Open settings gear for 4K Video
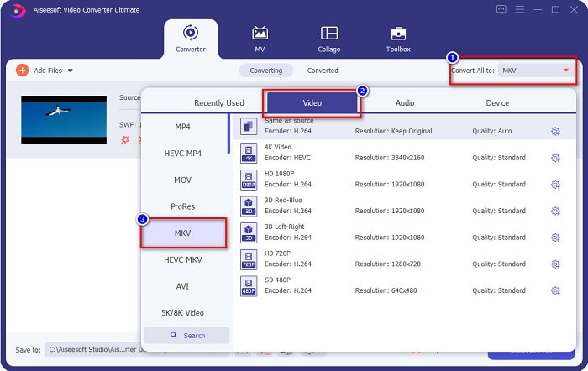The width and height of the screenshot is (588, 371). [x=555, y=158]
